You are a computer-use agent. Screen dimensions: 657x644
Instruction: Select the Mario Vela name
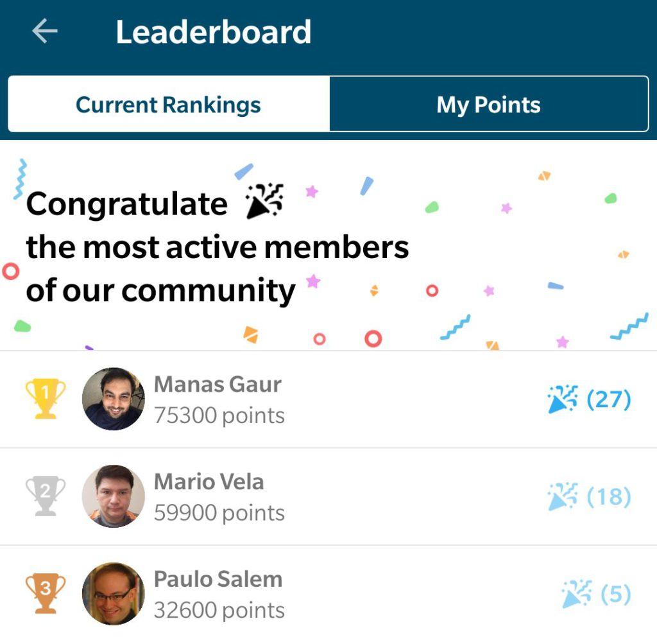(209, 482)
